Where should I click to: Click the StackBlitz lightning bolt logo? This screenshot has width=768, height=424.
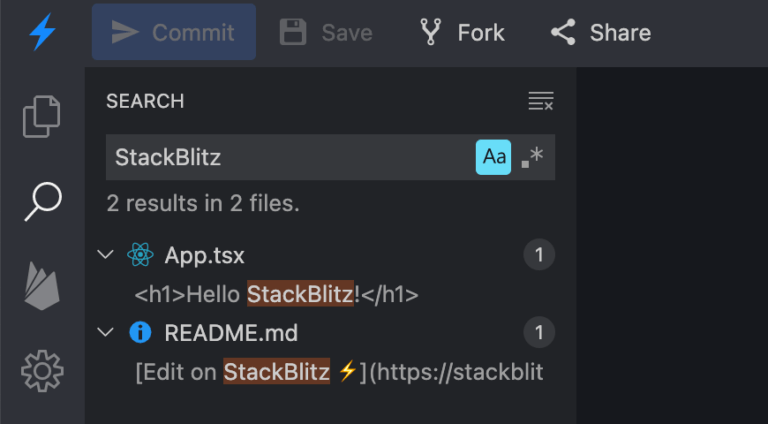pos(42,32)
